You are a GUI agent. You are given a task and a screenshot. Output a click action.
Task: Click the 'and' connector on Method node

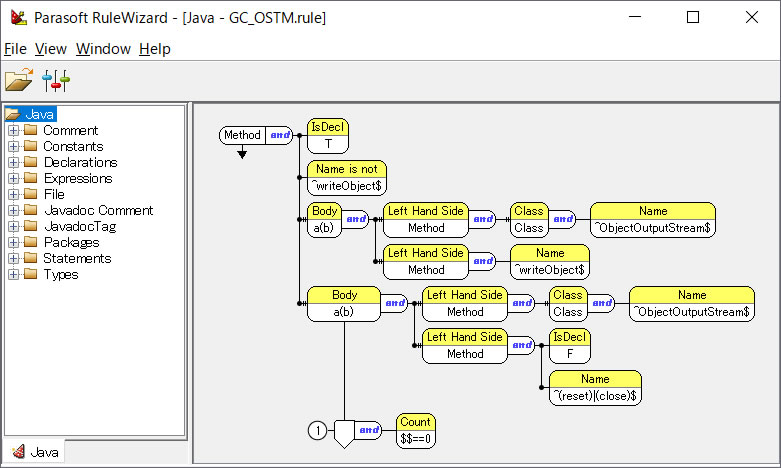click(279, 135)
